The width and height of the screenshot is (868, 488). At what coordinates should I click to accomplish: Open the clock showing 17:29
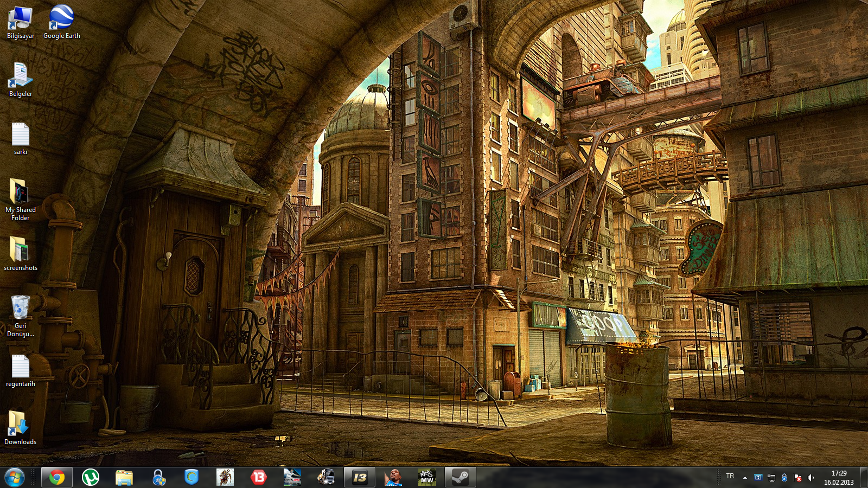pos(839,478)
